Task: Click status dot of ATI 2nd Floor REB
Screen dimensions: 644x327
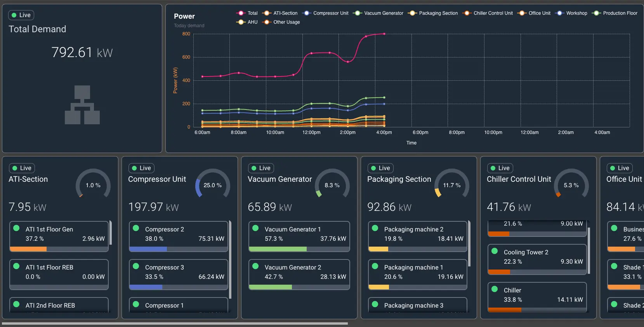Action: pyautogui.click(x=16, y=304)
